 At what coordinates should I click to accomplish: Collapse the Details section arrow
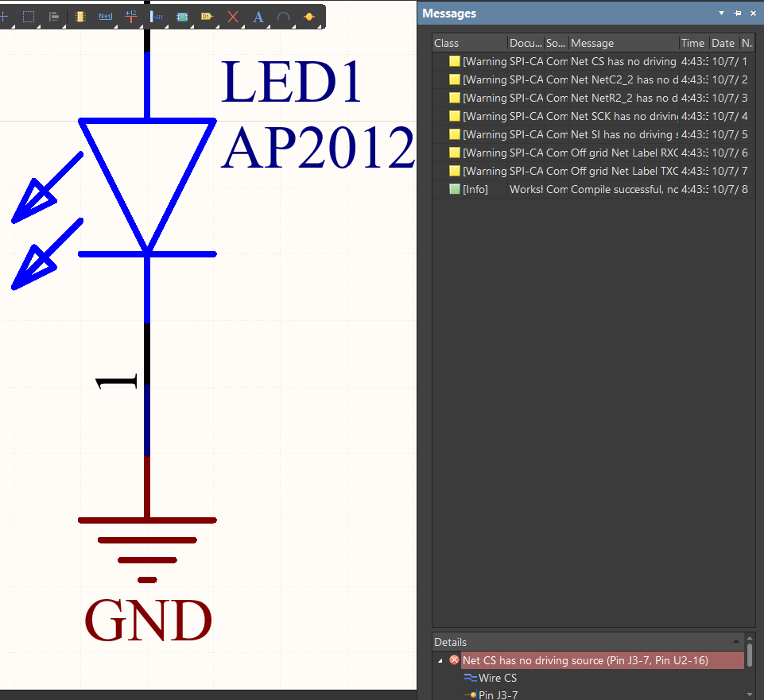coord(735,641)
